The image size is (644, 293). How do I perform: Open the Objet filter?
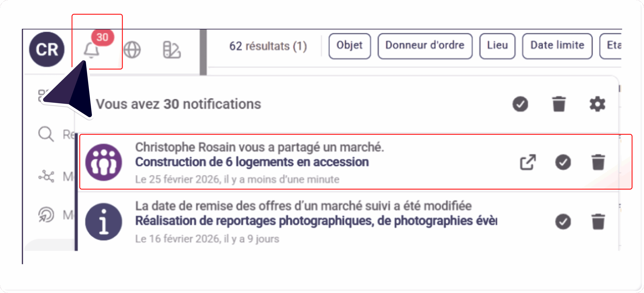349,46
